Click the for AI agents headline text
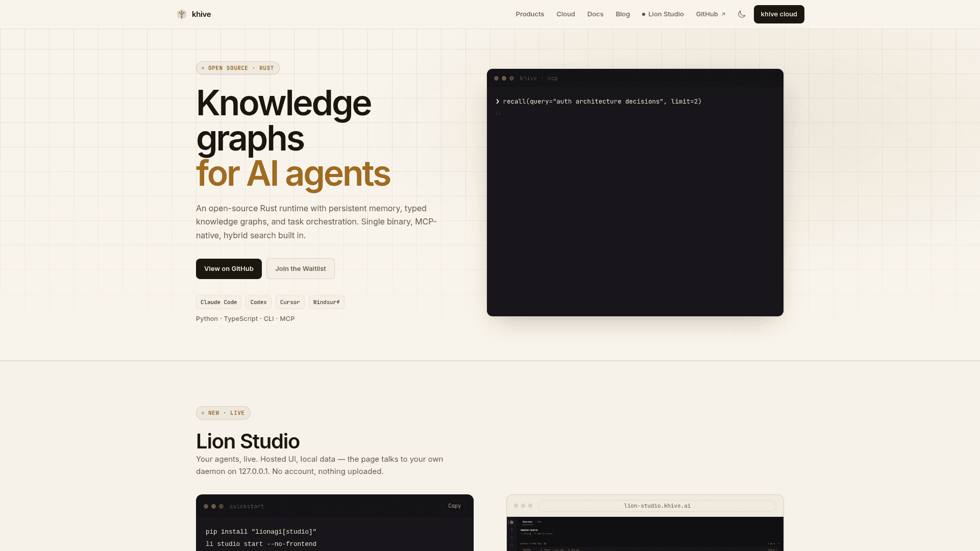The width and height of the screenshot is (980, 551). pyautogui.click(x=293, y=173)
